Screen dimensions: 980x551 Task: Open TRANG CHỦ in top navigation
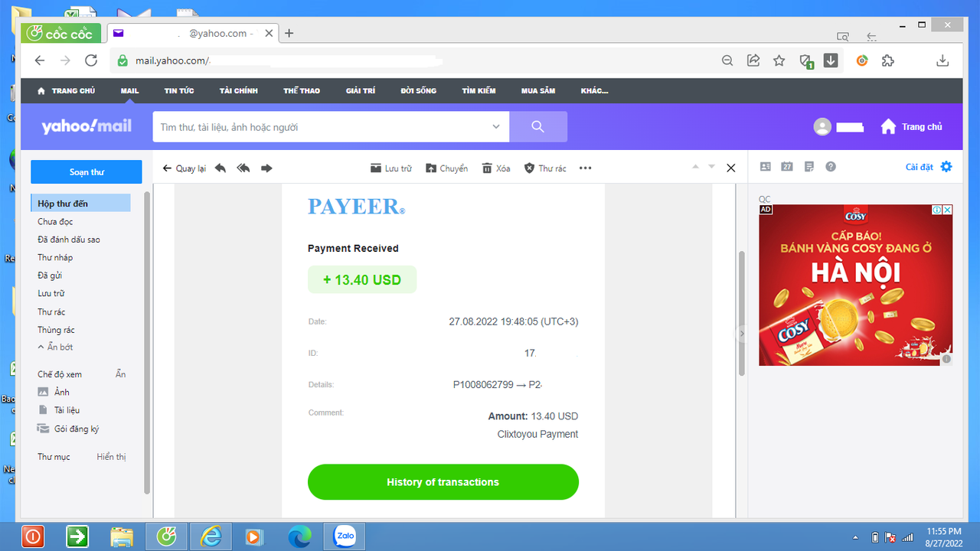click(x=66, y=90)
